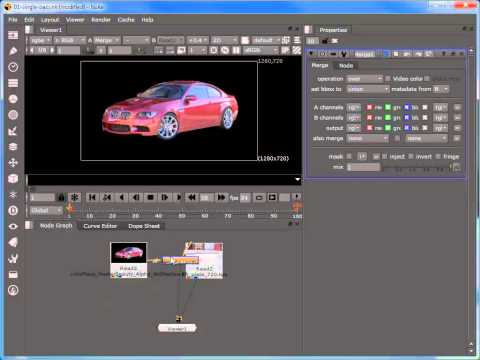Image resolution: width=480 pixels, height=360 pixels.
Task: Open the Layout menu
Action: tap(50, 20)
